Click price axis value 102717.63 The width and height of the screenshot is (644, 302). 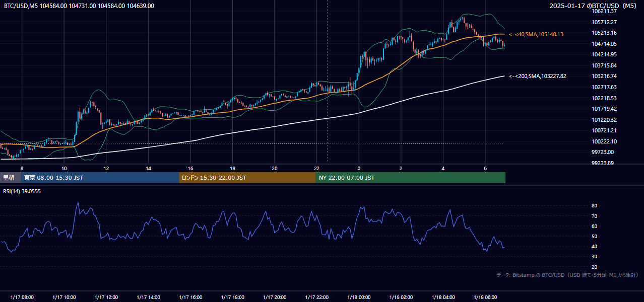coord(605,87)
